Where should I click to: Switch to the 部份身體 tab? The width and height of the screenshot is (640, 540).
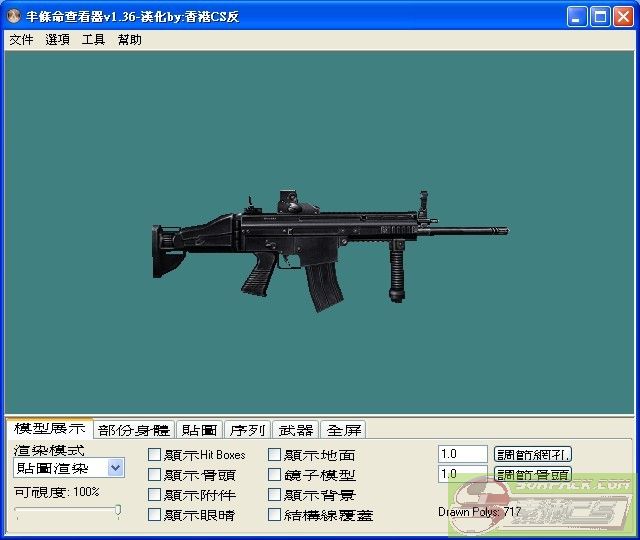pyautogui.click(x=134, y=430)
